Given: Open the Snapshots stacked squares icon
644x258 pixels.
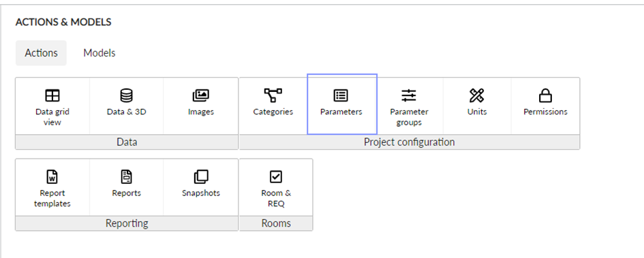Looking at the screenshot, I should pos(201,177).
